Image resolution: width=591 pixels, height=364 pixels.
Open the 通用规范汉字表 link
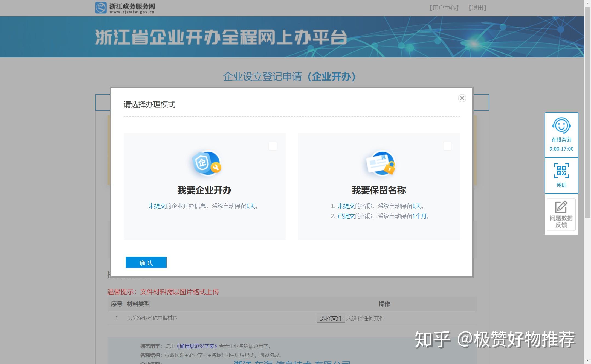[x=196, y=346]
